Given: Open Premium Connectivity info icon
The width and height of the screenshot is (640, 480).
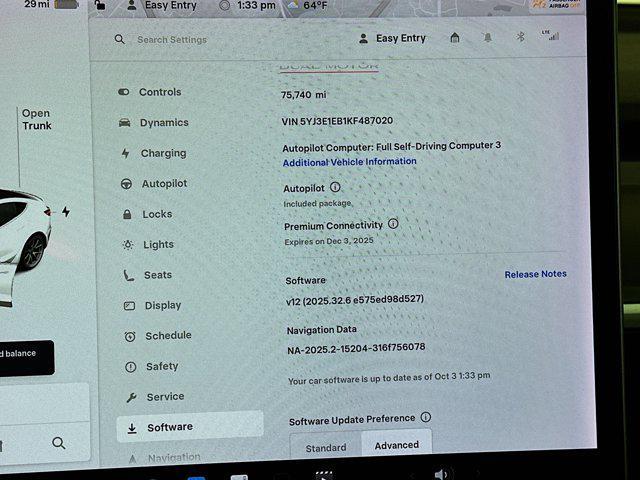Looking at the screenshot, I should [393, 224].
